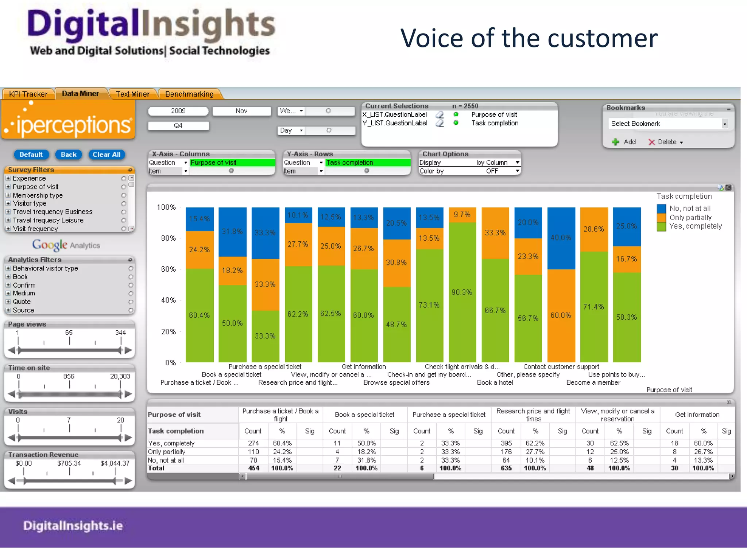The image size is (747, 560).
Task: Click the Time on site slider track
Action: pos(69,394)
